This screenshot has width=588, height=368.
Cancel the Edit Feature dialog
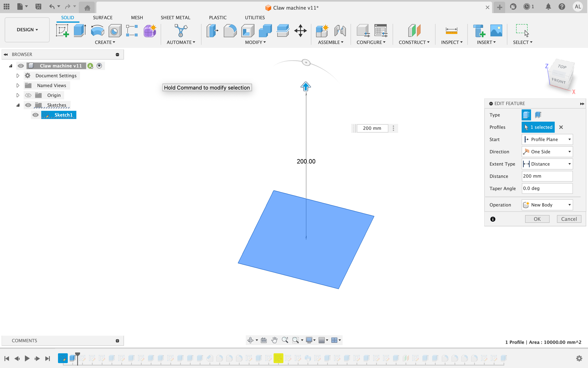[x=569, y=219]
